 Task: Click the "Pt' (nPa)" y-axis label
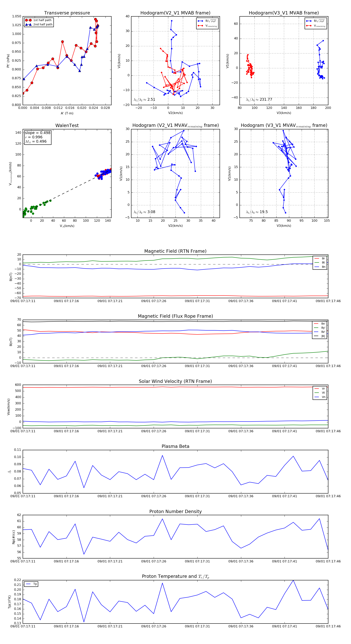[8, 61]
